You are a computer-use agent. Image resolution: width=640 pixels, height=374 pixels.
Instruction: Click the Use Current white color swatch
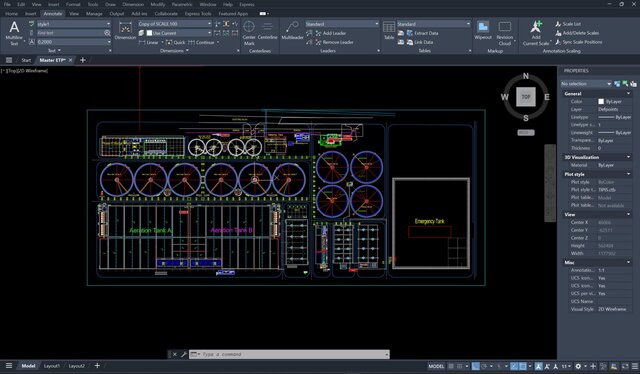(x=149, y=33)
